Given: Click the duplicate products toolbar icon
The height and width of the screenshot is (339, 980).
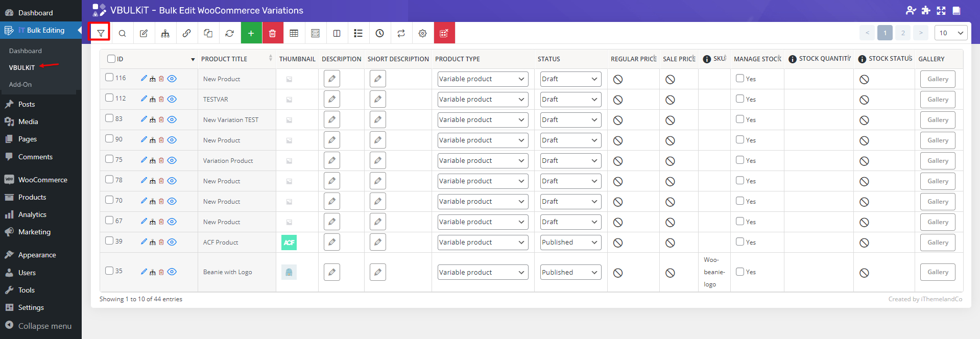Looking at the screenshot, I should coord(208,33).
